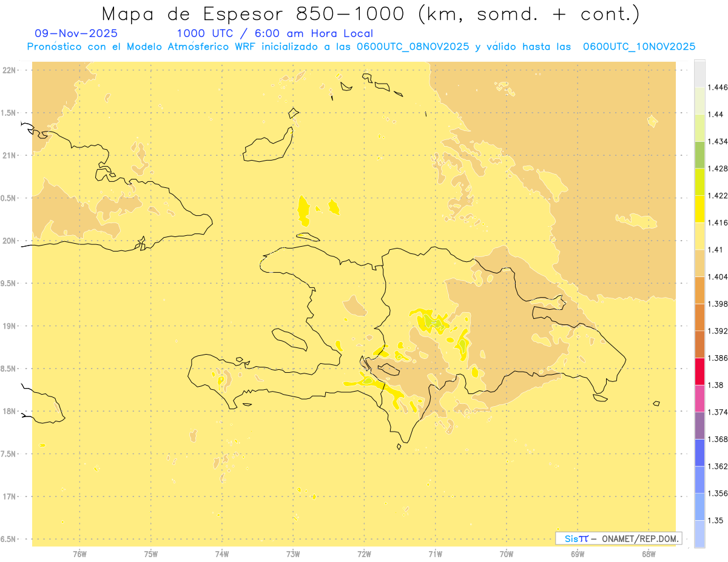Click the '20N' latitude label
The image size is (728, 562).
(9, 241)
